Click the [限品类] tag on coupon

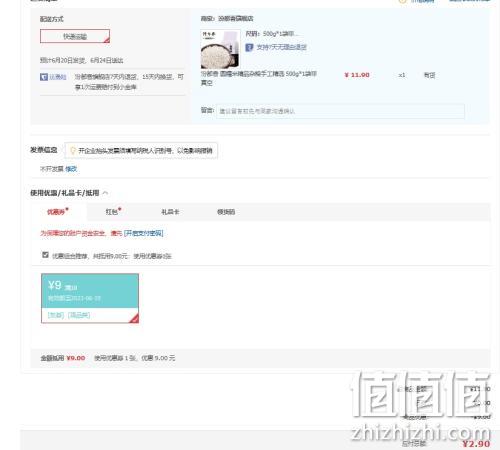(79, 315)
